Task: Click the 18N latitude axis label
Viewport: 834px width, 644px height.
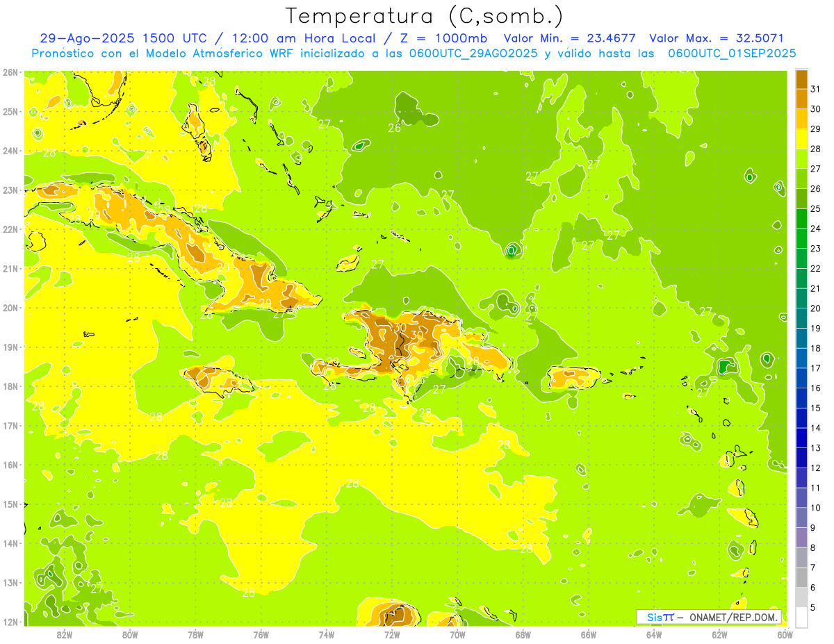Action: tap(10, 386)
